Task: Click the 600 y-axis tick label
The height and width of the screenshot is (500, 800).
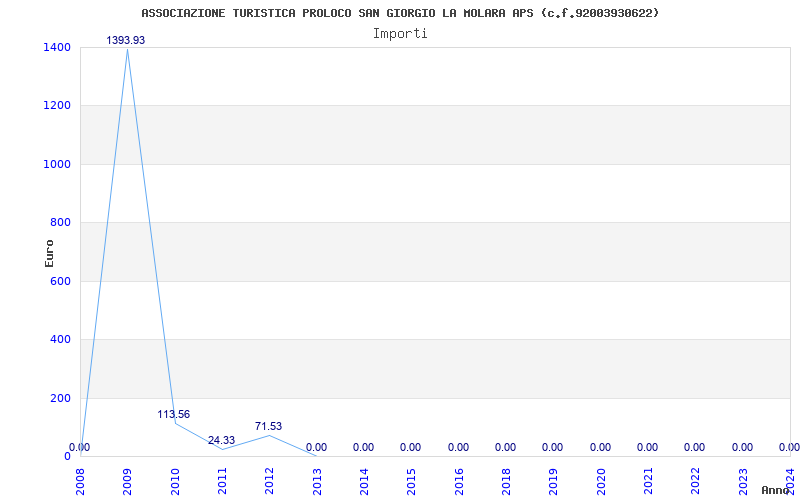Action: click(x=60, y=281)
